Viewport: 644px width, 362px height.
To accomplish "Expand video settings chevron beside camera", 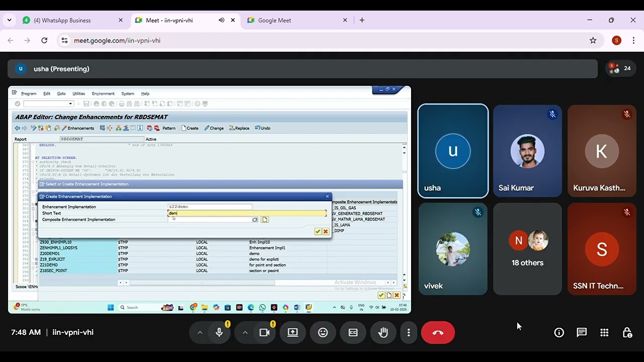I will coord(245,332).
